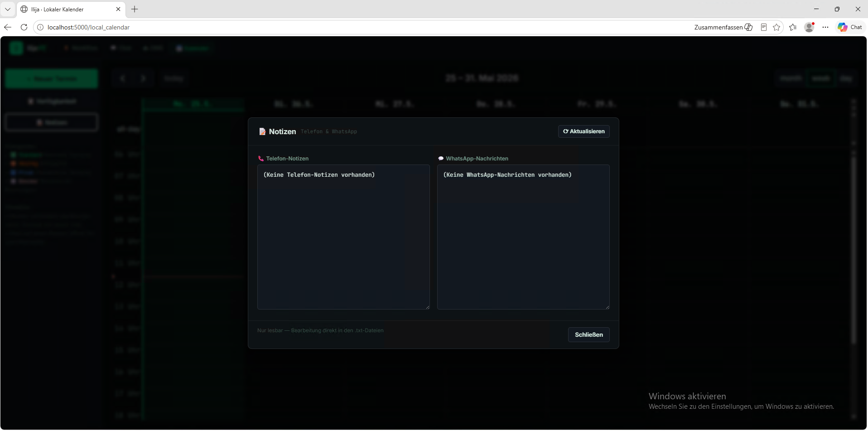Go back using the browser back arrow

coord(8,27)
